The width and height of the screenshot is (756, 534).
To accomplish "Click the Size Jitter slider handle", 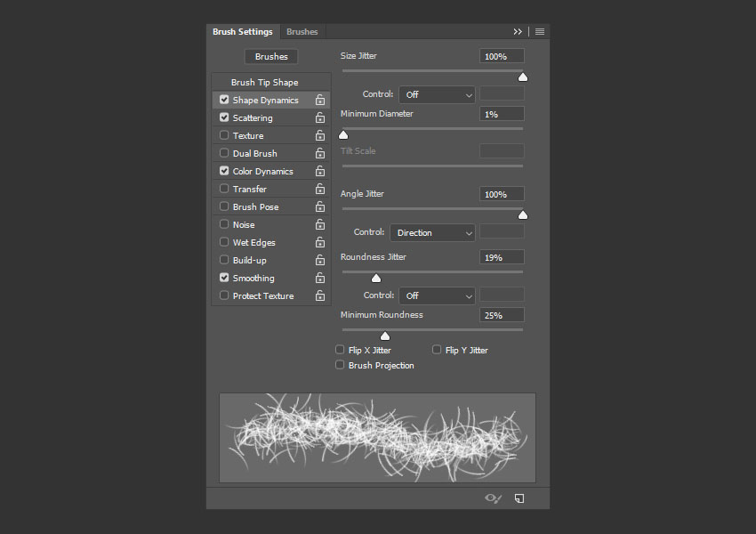I will click(523, 77).
